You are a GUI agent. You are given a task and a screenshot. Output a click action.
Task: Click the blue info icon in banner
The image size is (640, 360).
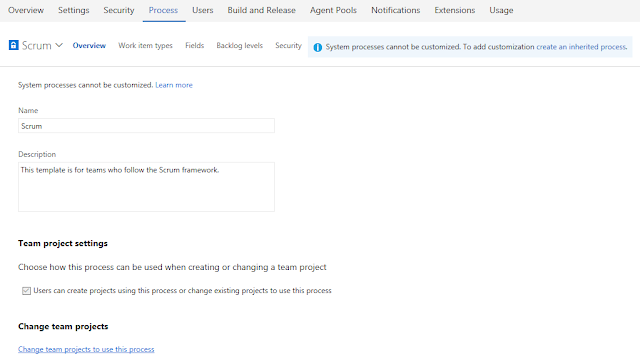point(318,47)
